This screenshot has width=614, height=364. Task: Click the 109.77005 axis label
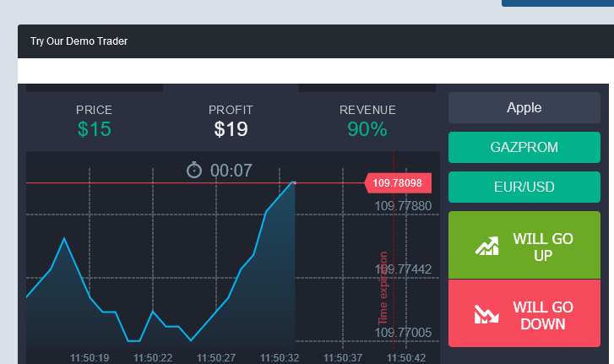pyautogui.click(x=403, y=333)
